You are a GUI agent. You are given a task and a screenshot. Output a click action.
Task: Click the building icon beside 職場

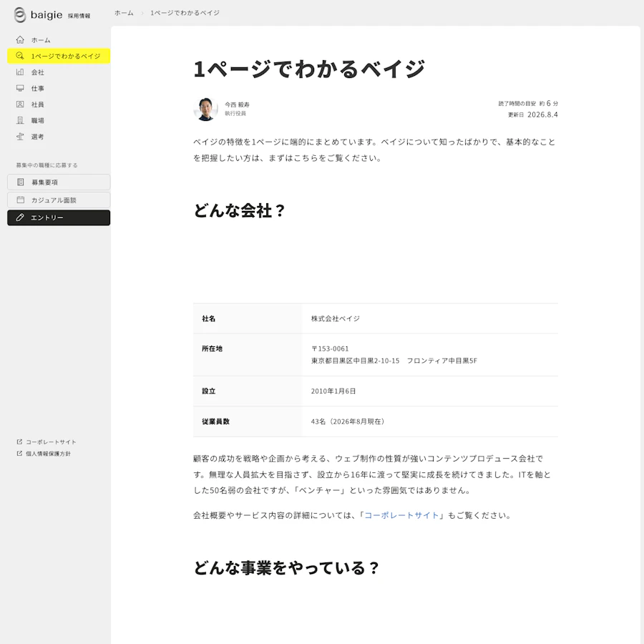20,120
